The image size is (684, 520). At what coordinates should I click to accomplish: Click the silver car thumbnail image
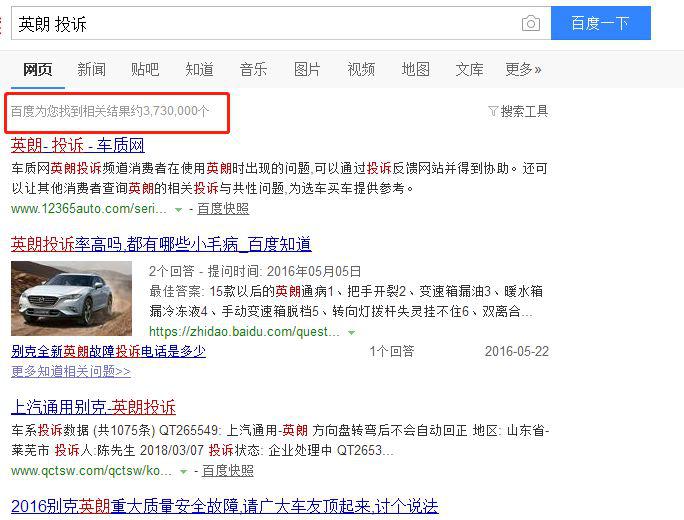pos(71,298)
